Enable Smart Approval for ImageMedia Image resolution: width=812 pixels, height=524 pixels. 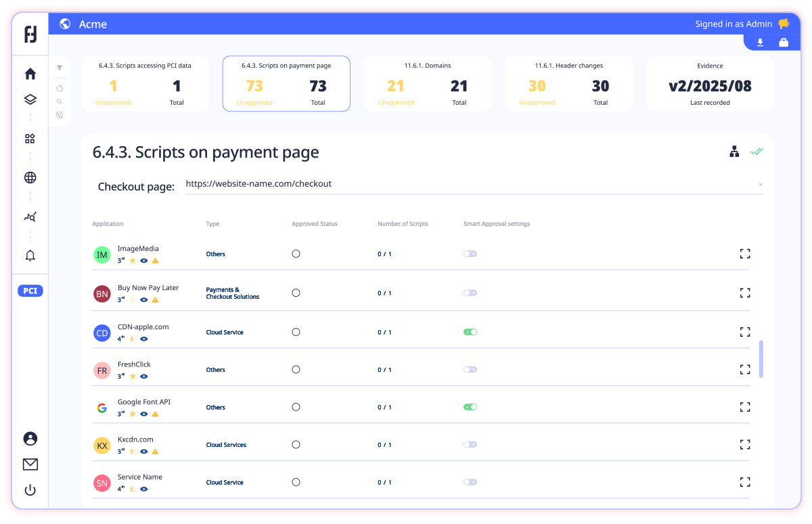coord(470,254)
